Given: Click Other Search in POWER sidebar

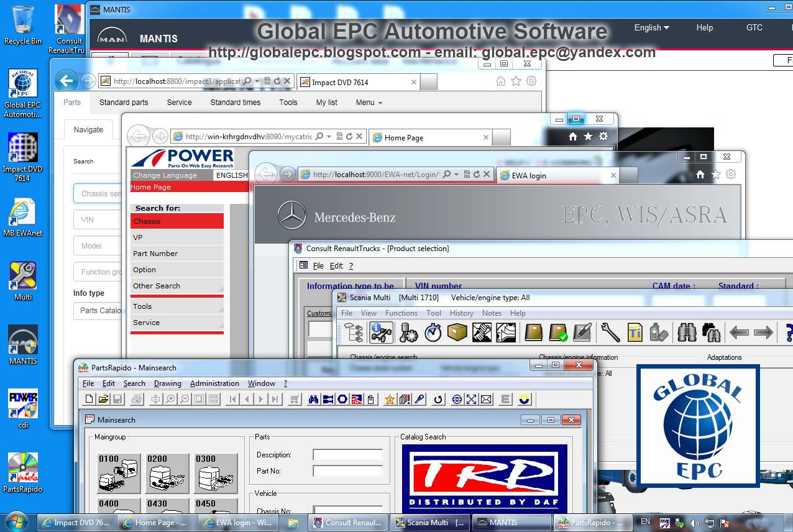Looking at the screenshot, I should pos(177,286).
